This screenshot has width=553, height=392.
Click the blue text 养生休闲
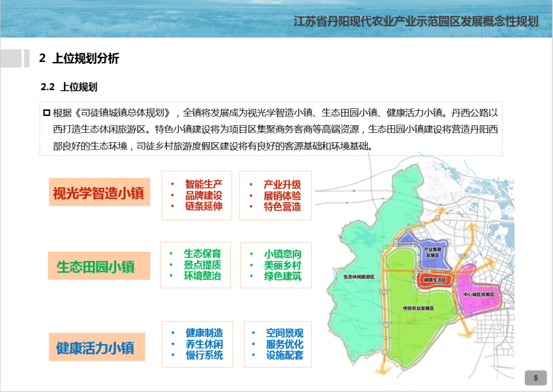click(204, 344)
